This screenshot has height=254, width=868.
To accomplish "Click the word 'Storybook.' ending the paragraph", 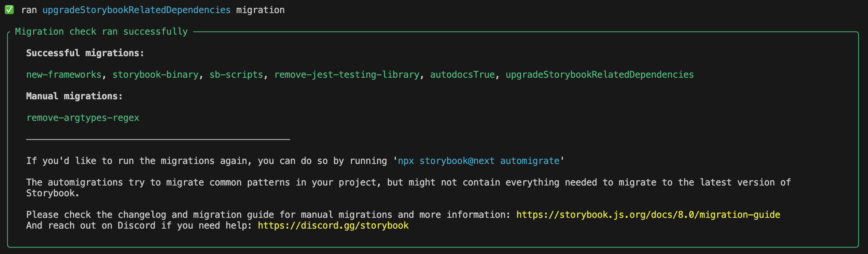I will [x=53, y=193].
